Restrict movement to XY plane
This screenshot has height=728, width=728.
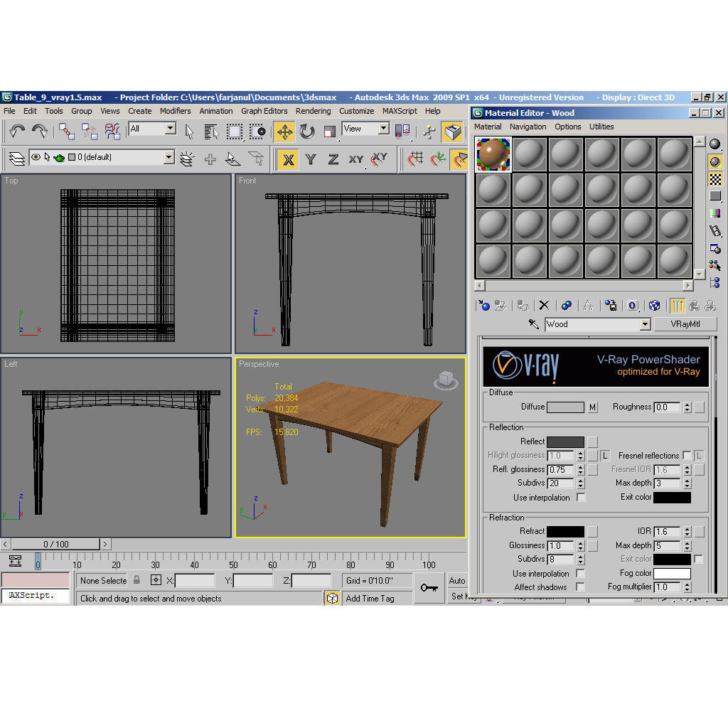tap(355, 159)
